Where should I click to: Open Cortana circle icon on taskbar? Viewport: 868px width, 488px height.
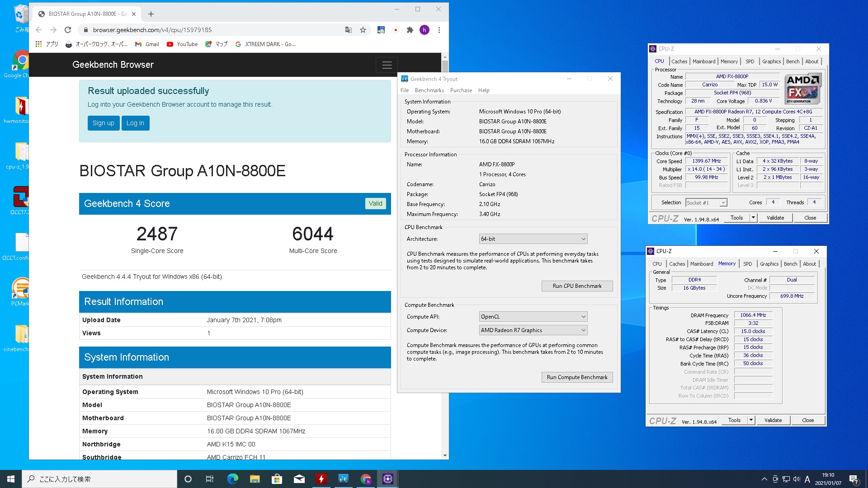188,479
